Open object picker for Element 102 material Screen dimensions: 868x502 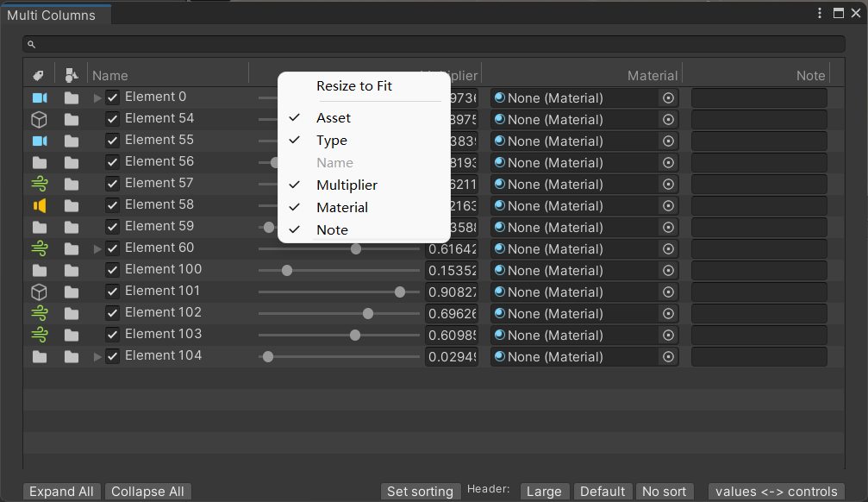(668, 314)
